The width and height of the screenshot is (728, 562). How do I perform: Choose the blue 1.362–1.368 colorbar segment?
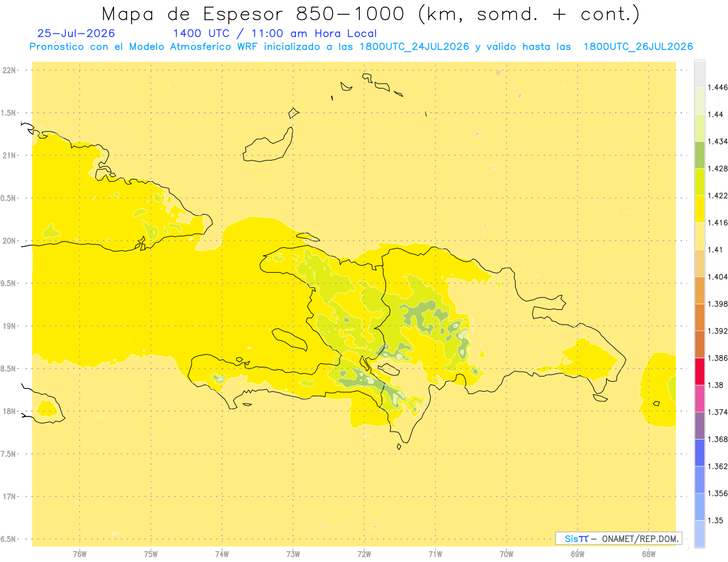(x=699, y=452)
